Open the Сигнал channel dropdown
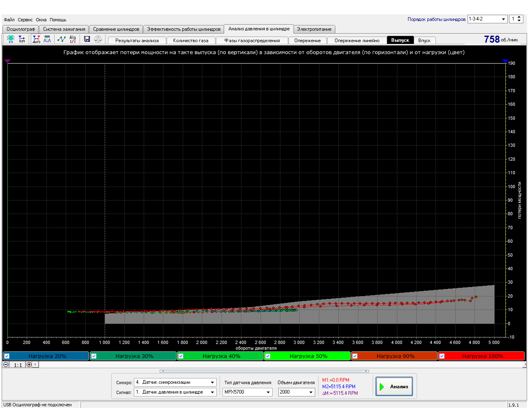 [175, 392]
